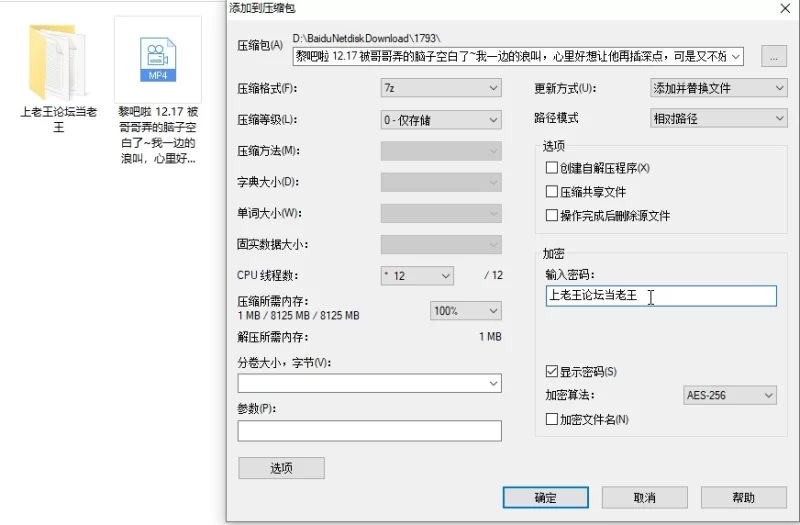
Task: Click the 分卷大小，字节(V) label
Action: point(284,363)
